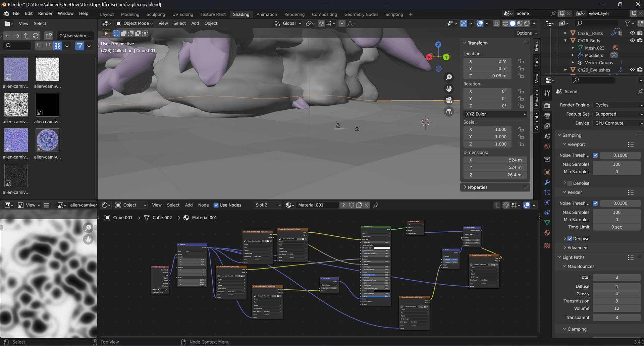Refresh the file browser list
Screen dimensions: 644x346
[x=36, y=36]
